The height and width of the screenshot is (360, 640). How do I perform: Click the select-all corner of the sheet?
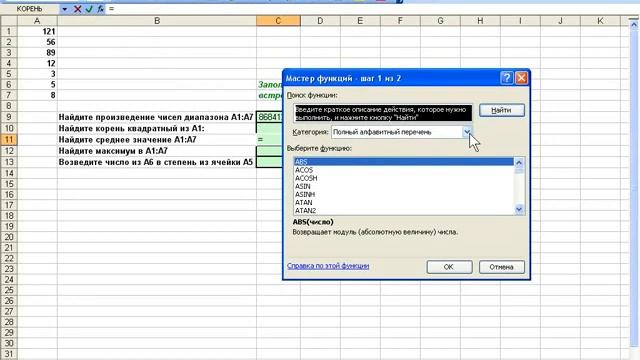[x=9, y=21]
